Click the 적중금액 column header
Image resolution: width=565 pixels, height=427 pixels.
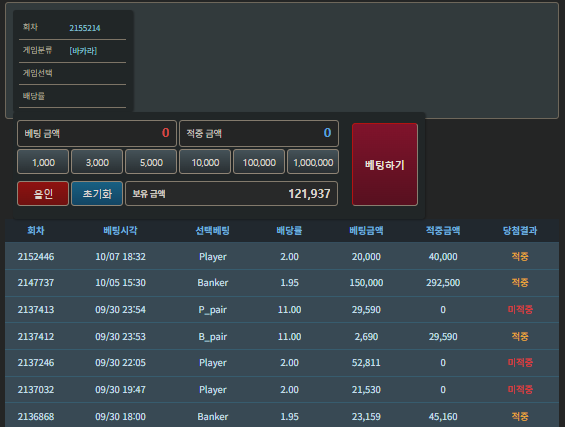(443, 231)
